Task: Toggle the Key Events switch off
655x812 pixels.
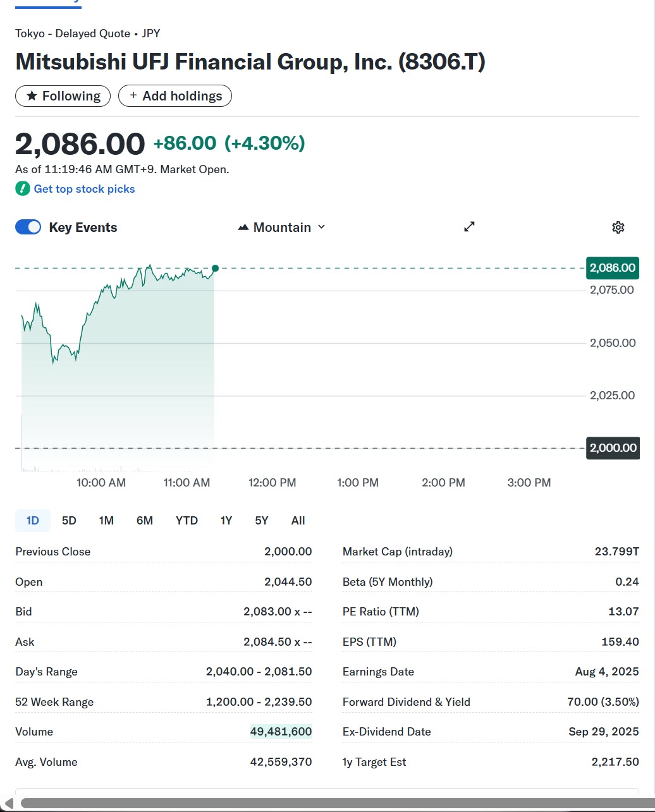Action: 28,227
